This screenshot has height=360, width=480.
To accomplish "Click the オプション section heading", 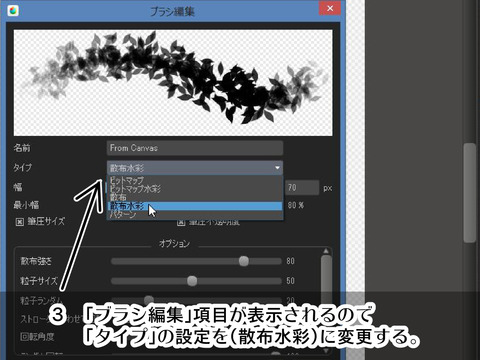I will point(174,244).
